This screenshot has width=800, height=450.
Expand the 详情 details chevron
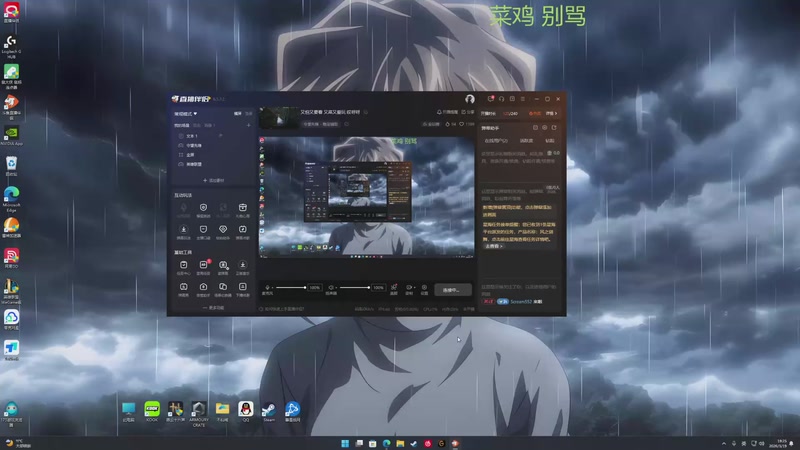click(551, 113)
